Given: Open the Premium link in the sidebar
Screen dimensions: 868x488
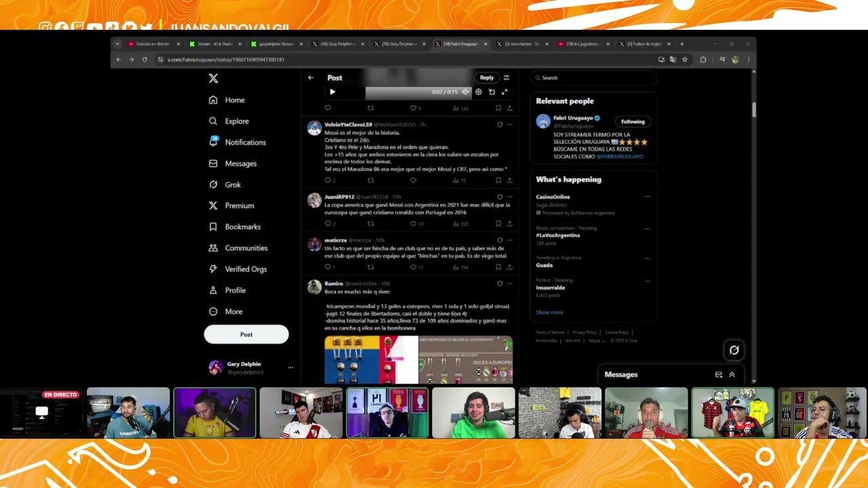Looking at the screenshot, I should point(231,205).
